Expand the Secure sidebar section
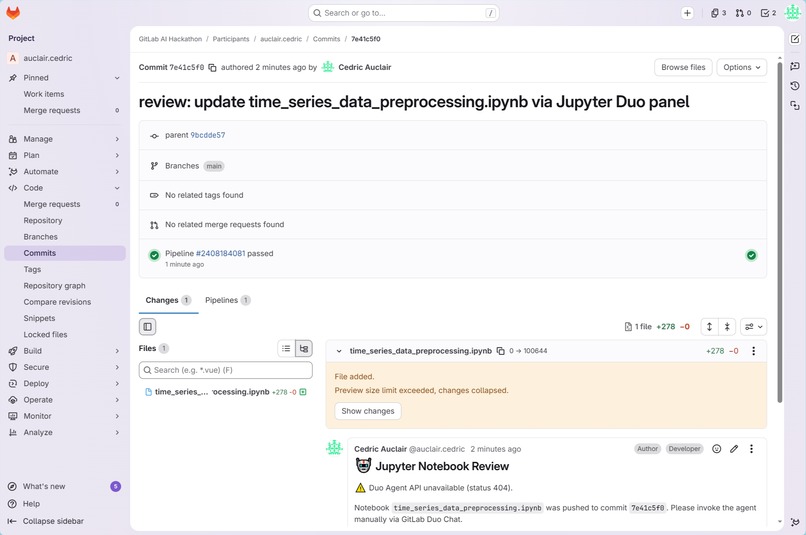Screen dimensions: 806x535 pyautogui.click(x=117, y=367)
